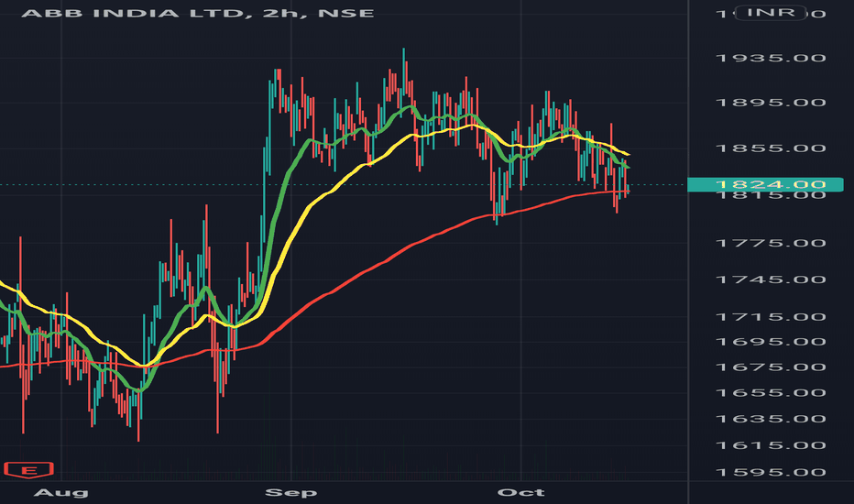Select the 1595.00 price axis label
The height and width of the screenshot is (504, 854).
coord(771,473)
